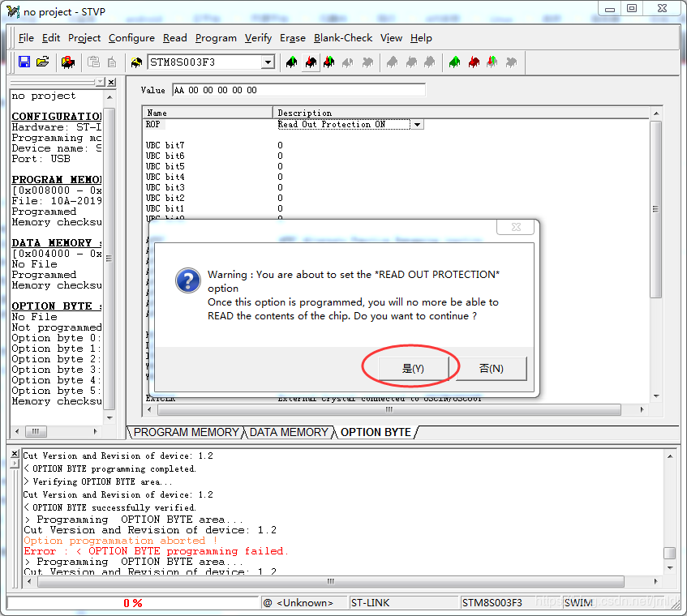Click the Description column header
This screenshot has width=687, height=616.
461,113
